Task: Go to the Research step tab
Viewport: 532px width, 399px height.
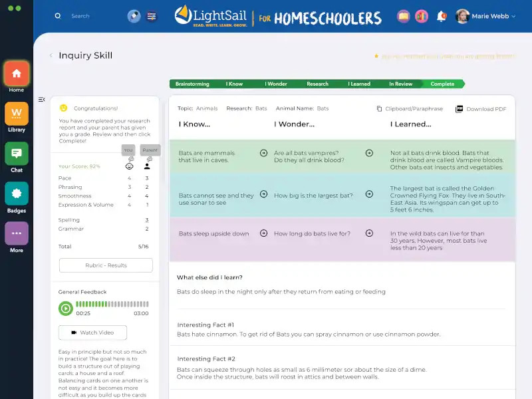Action: coord(317,84)
